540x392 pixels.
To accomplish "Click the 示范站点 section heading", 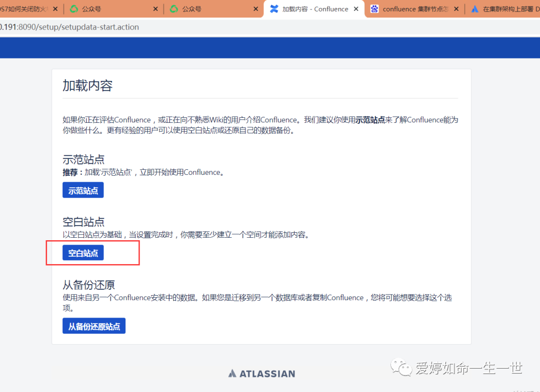I will (x=83, y=160).
